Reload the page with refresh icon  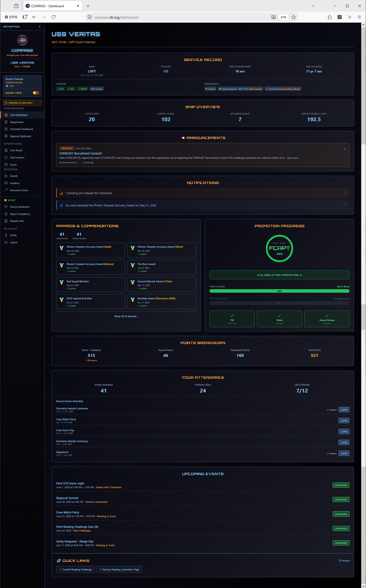coord(54,17)
